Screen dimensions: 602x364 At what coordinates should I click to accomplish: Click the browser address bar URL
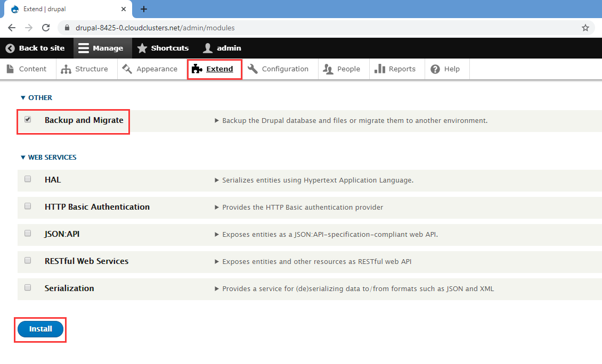(x=155, y=28)
